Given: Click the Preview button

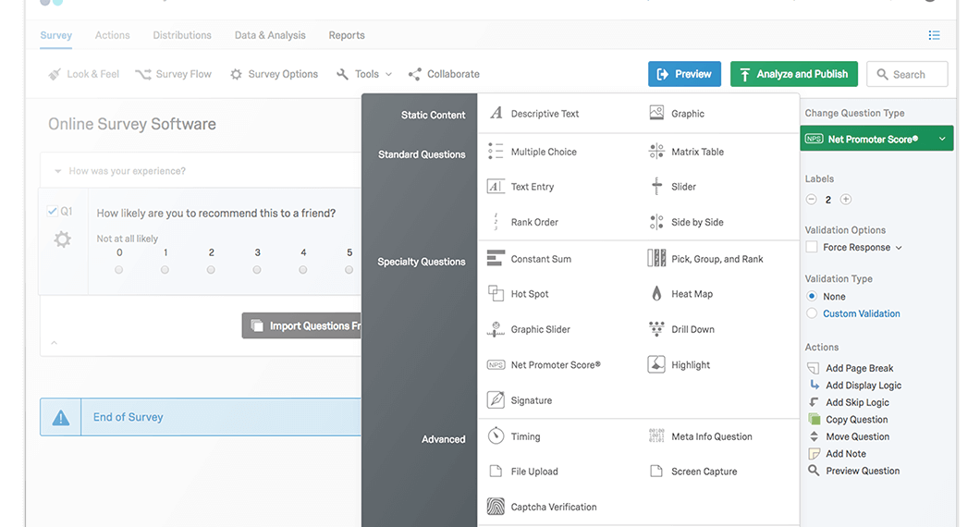Looking at the screenshot, I should [684, 74].
